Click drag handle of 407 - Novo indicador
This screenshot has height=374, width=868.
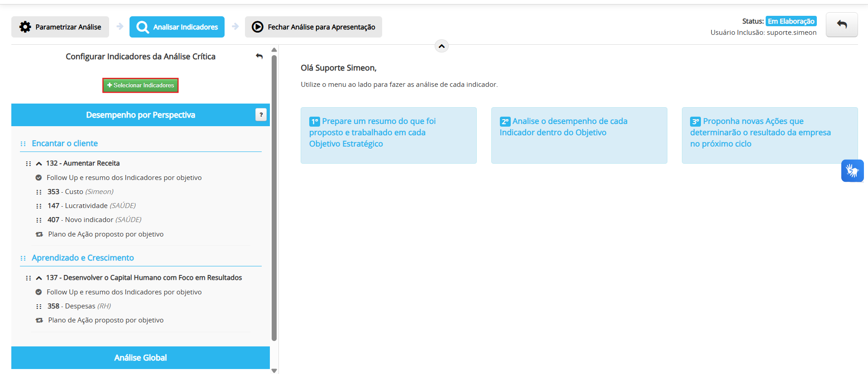(39, 220)
